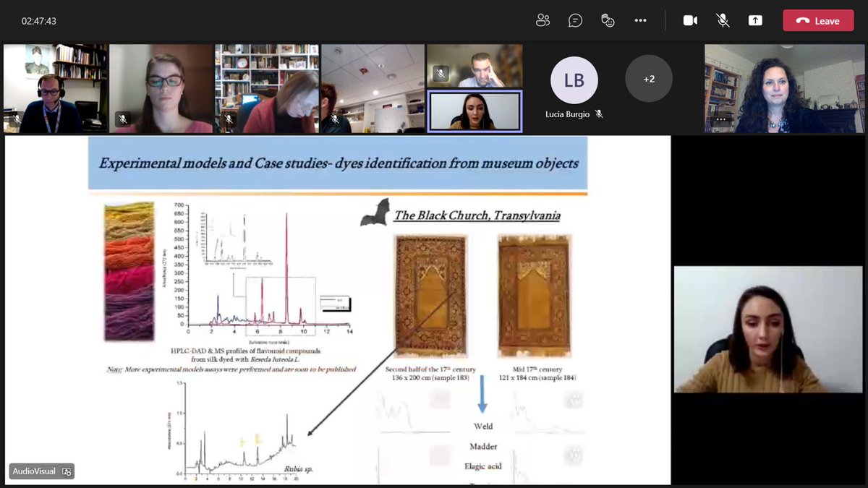The image size is (868, 488).
Task: Click "The Black Church, Transylvania" heading on slide
Action: point(477,215)
